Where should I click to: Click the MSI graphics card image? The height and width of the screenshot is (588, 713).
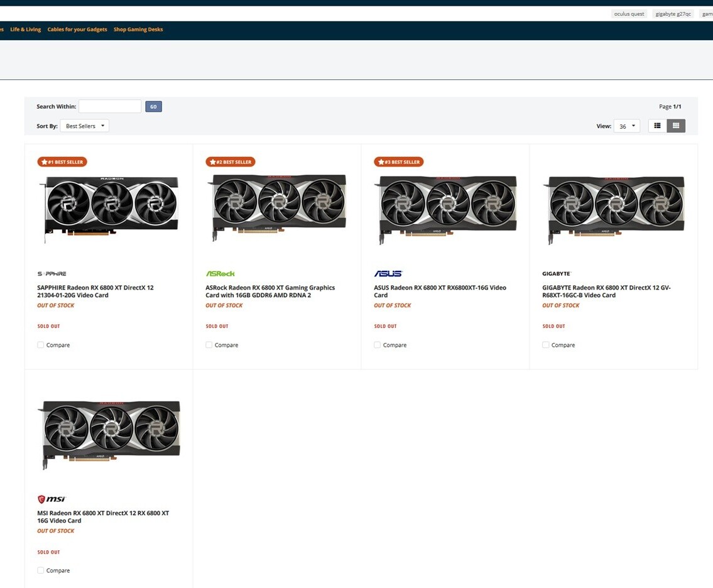109,435
